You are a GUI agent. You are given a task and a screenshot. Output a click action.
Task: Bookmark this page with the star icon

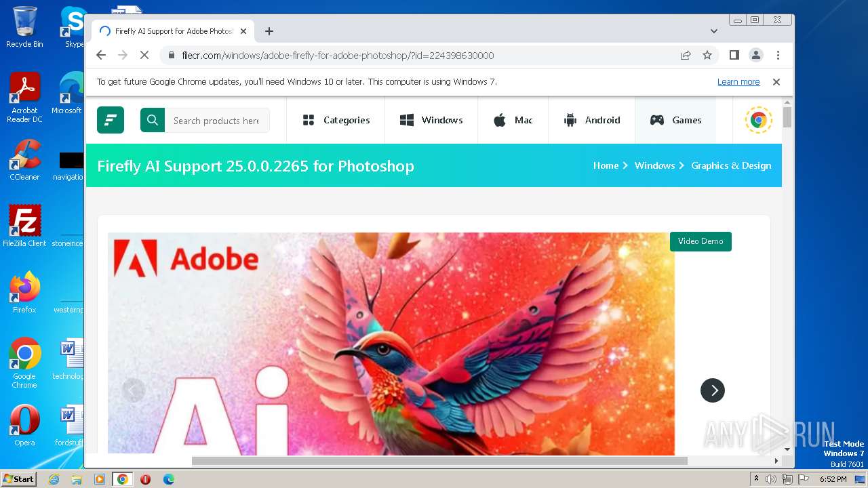click(x=707, y=56)
